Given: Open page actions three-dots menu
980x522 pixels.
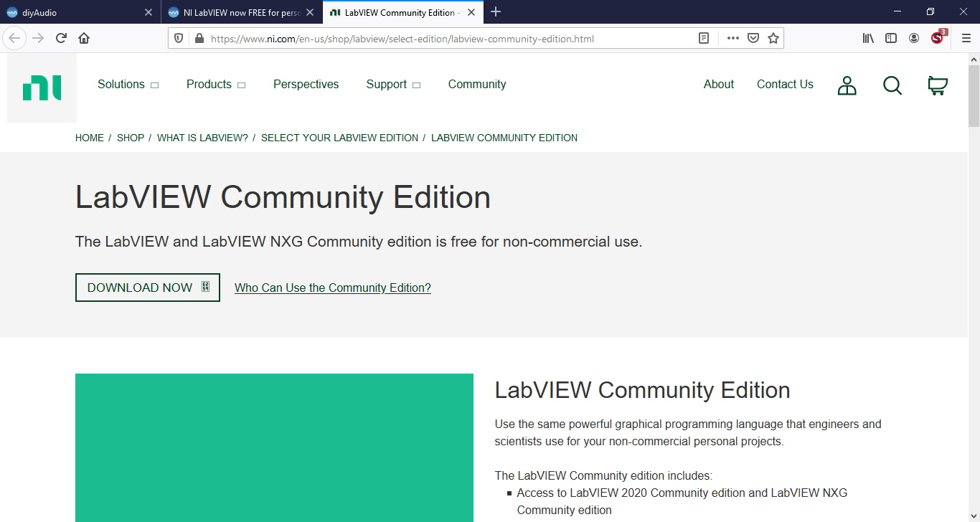Looking at the screenshot, I should [x=732, y=39].
